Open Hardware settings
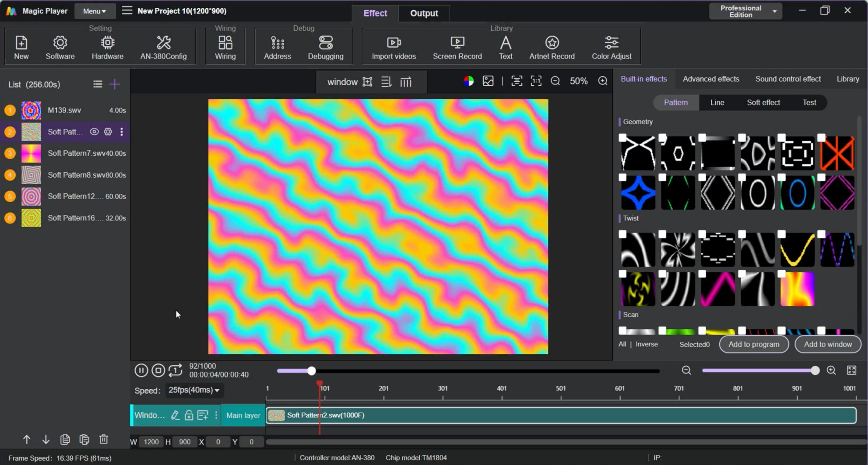The width and height of the screenshot is (868, 465). tap(107, 47)
